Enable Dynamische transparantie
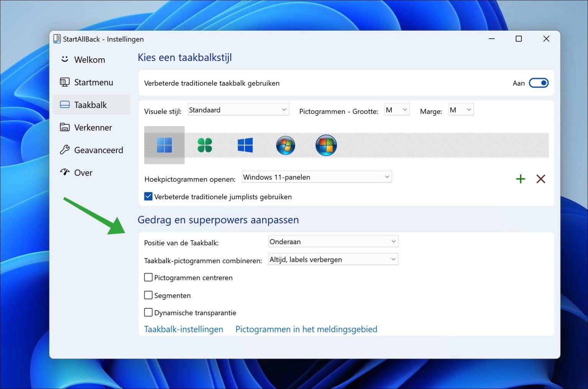The height and width of the screenshot is (389, 588). pos(148,312)
